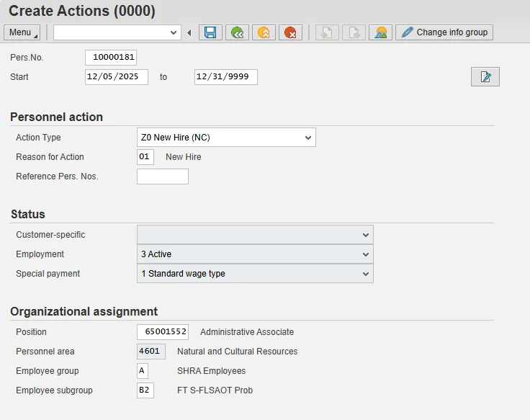Image resolution: width=530 pixels, height=420 pixels.
Task: Click the edit pencil icon beside dates
Action: (485, 77)
